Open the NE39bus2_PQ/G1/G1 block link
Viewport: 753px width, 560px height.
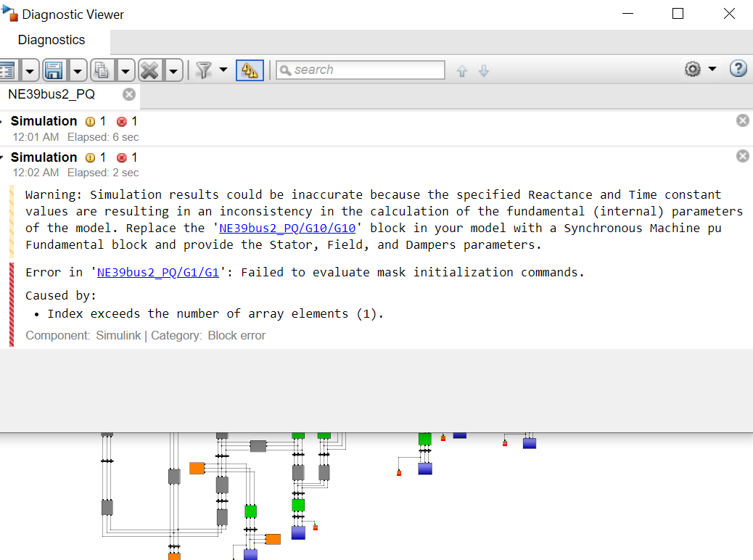point(158,272)
